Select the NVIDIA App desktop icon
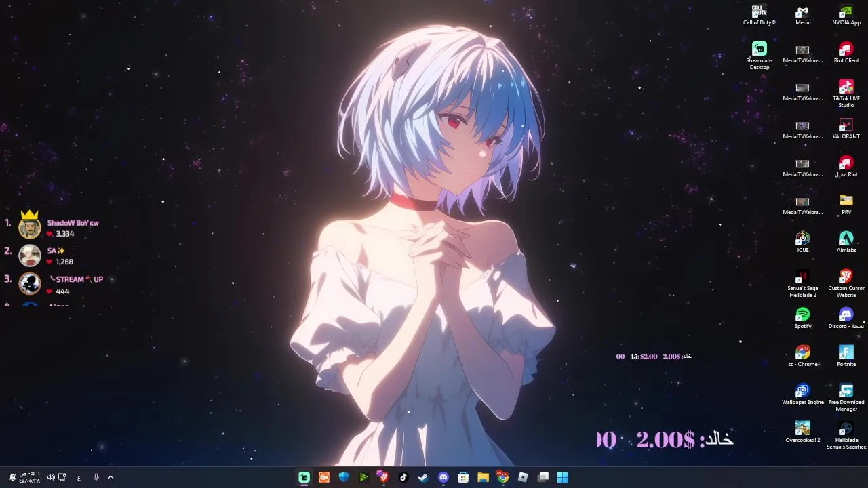 click(846, 16)
